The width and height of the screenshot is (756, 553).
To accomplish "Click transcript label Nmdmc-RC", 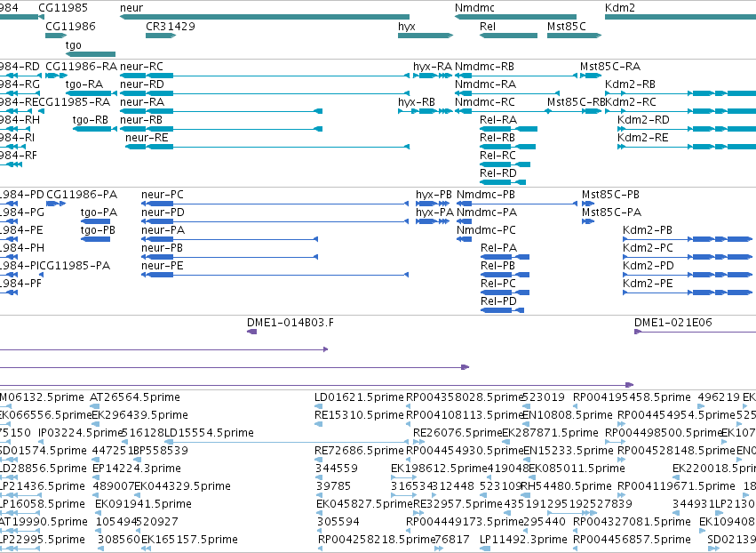I will pos(484,102).
